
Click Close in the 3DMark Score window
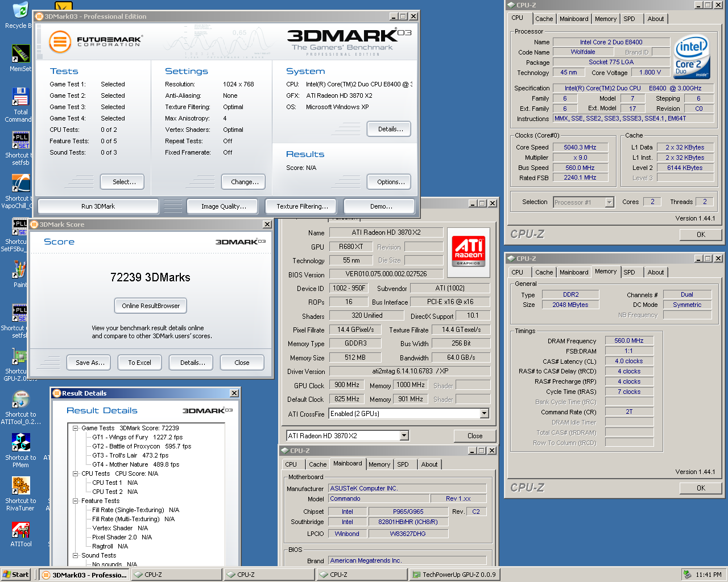click(x=242, y=363)
